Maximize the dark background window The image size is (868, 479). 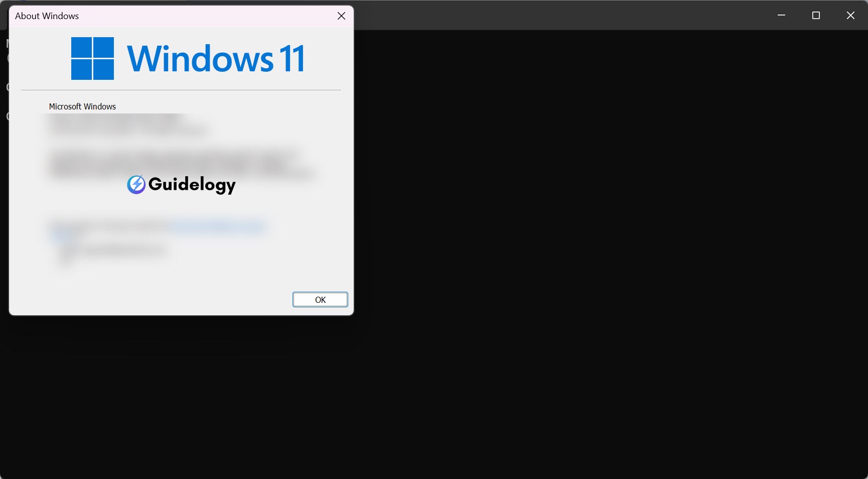pyautogui.click(x=816, y=16)
